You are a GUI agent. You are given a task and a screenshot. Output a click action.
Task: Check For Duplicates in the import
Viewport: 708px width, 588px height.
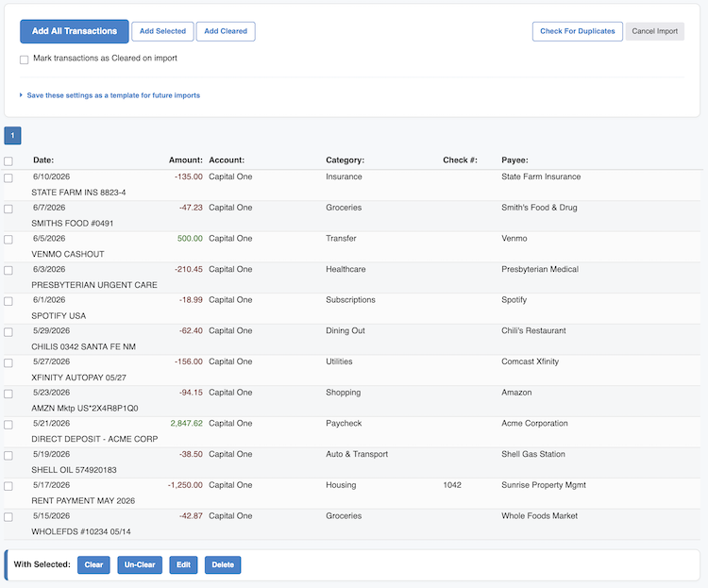[x=578, y=31]
